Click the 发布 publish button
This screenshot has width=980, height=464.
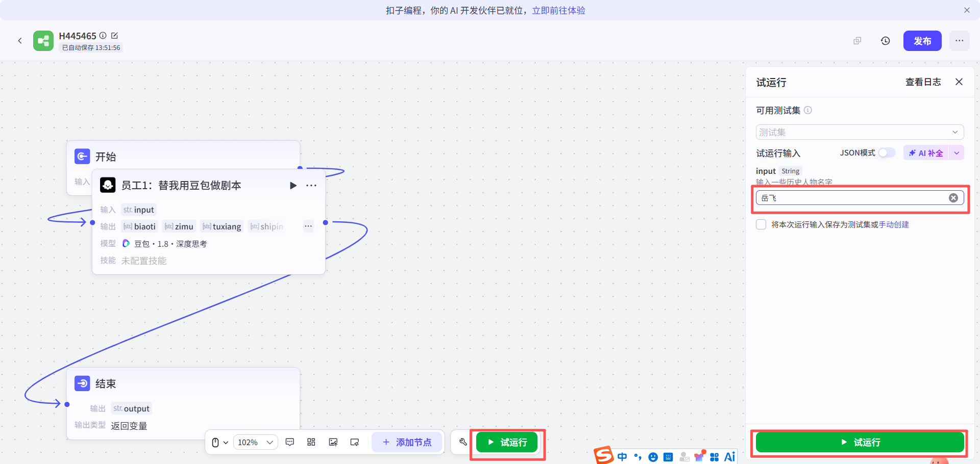click(x=922, y=41)
